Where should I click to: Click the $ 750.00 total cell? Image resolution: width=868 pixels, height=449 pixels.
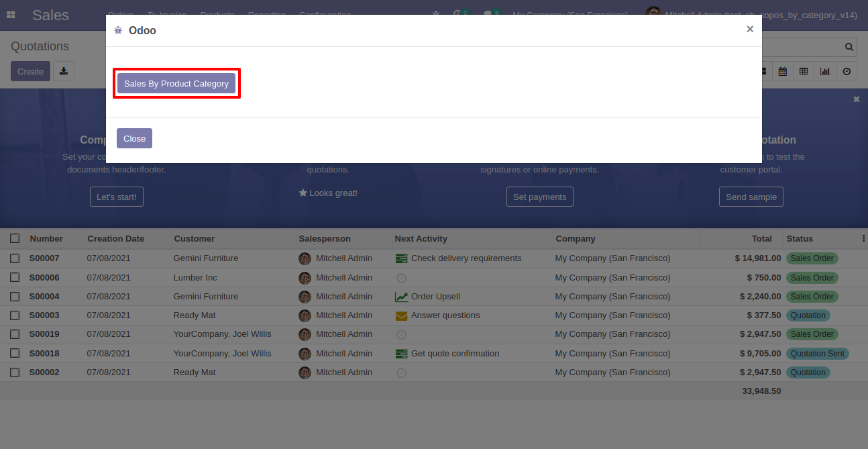point(764,278)
